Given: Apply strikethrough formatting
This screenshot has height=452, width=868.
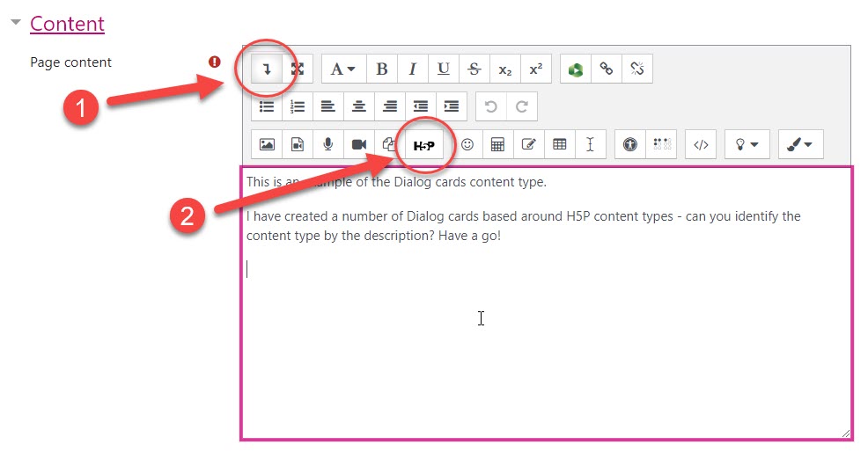Looking at the screenshot, I should [474, 69].
